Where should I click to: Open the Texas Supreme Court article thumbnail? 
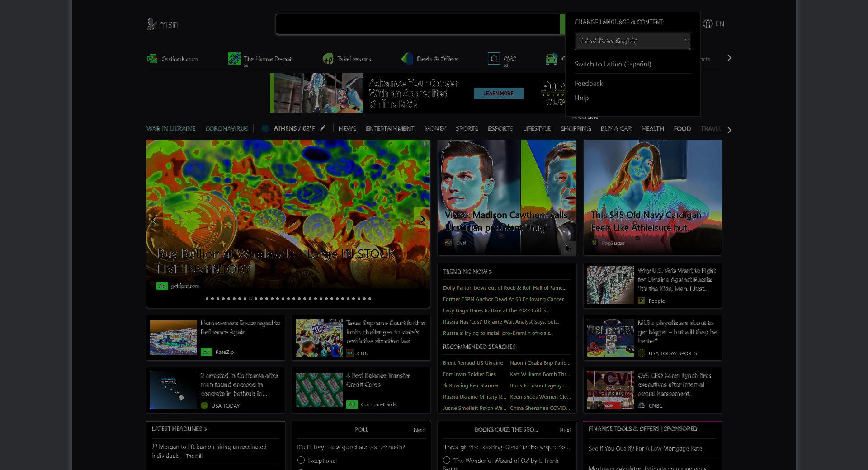319,338
